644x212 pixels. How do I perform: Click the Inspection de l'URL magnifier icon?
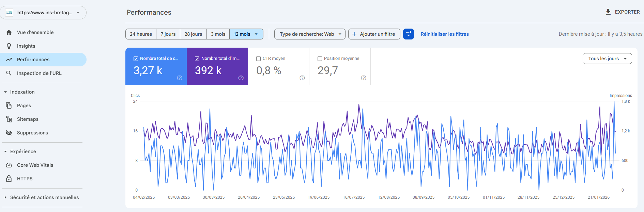[9, 73]
